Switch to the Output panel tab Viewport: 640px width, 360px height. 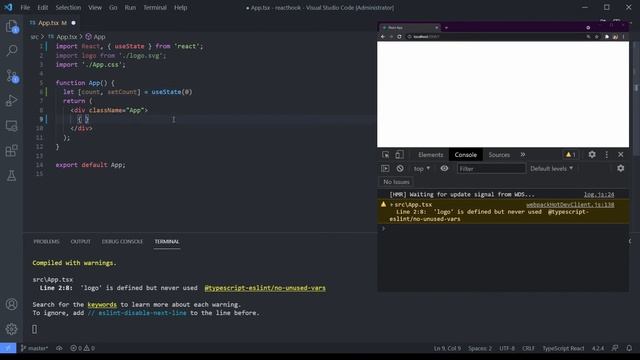tap(80, 242)
